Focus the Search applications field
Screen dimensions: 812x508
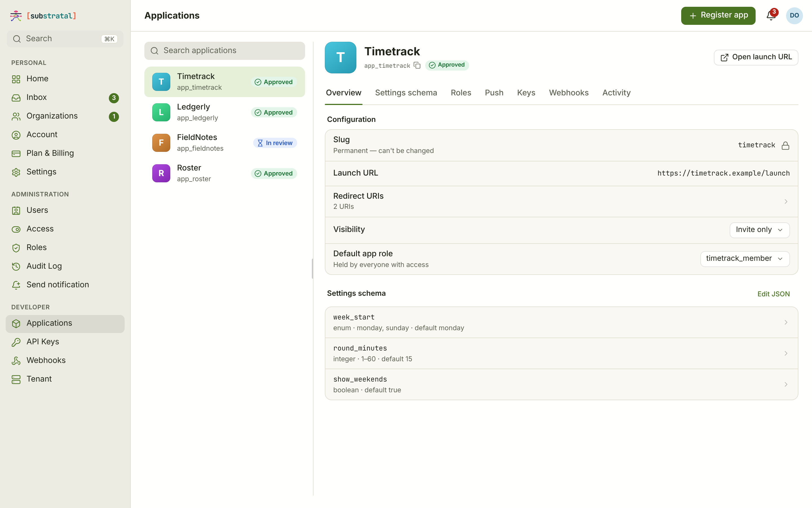[224, 51]
